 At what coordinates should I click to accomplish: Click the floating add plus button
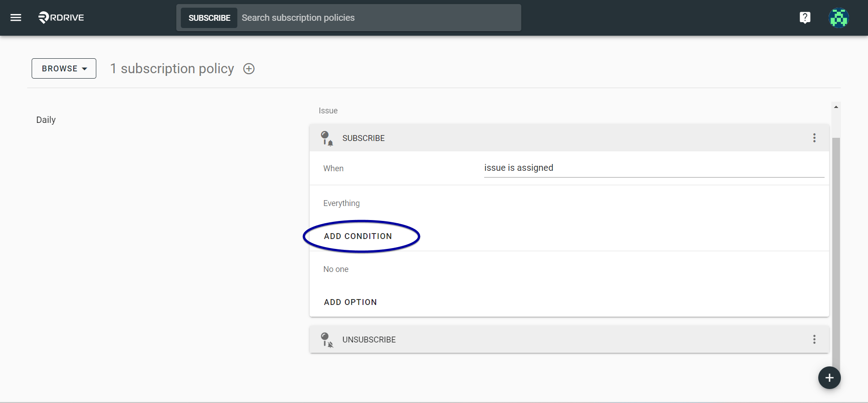[x=829, y=378]
